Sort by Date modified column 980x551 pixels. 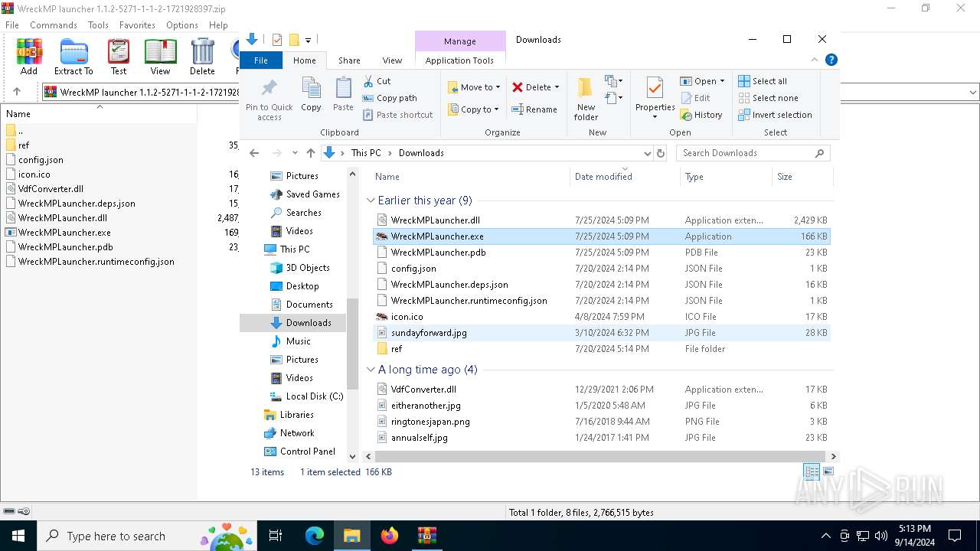pyautogui.click(x=625, y=177)
